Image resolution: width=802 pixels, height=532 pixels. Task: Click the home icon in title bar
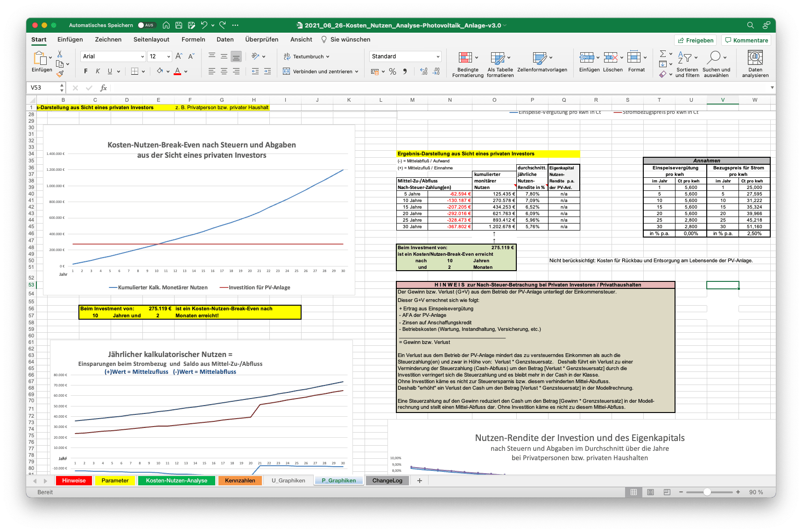(x=166, y=25)
